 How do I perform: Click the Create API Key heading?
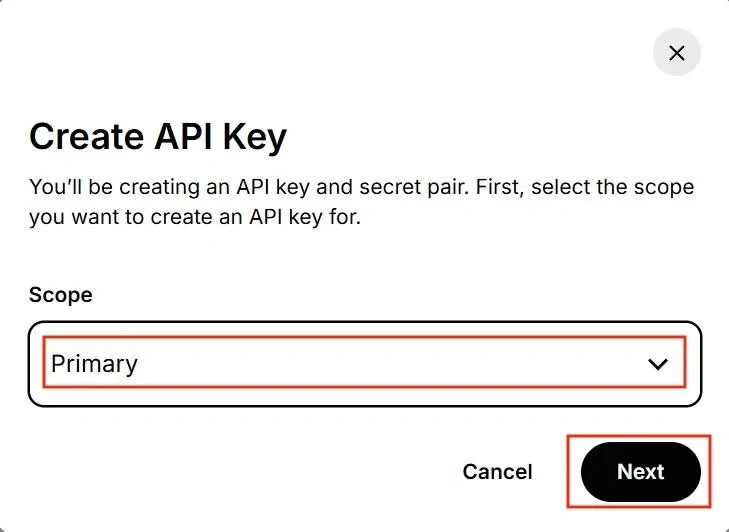point(158,136)
